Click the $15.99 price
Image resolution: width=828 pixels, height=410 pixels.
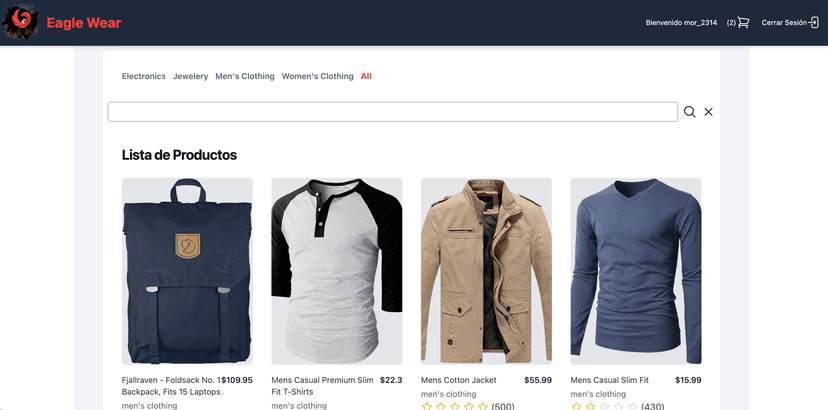[x=688, y=380]
